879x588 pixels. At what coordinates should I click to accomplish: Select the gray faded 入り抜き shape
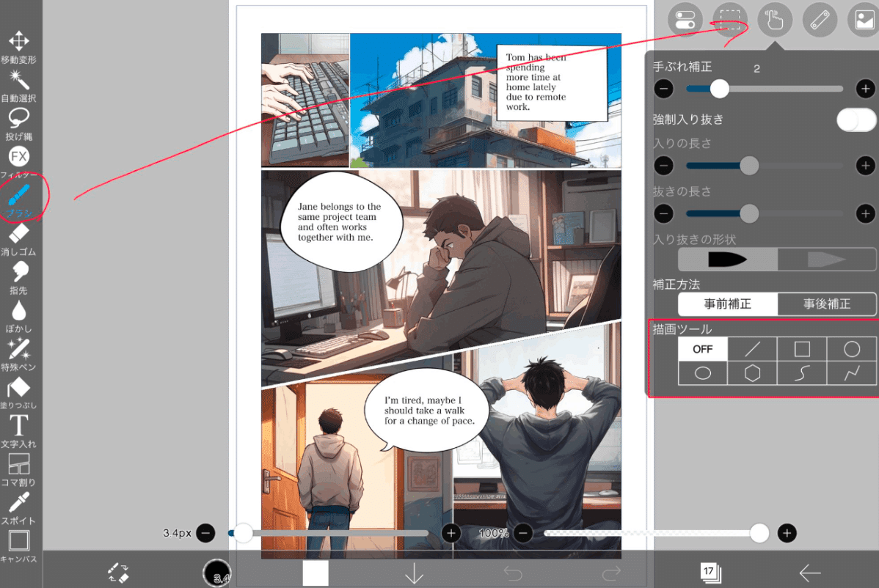coord(827,260)
